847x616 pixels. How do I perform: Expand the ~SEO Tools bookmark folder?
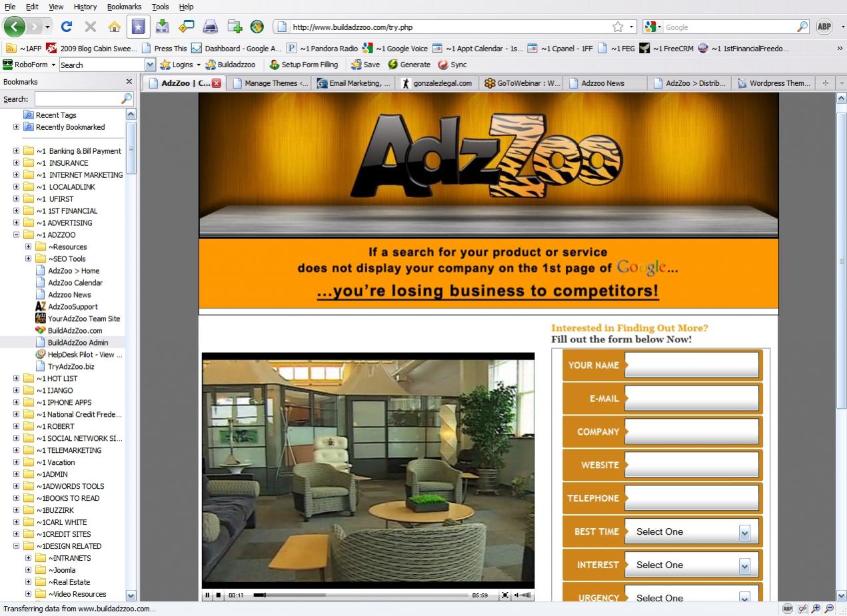tap(28, 258)
